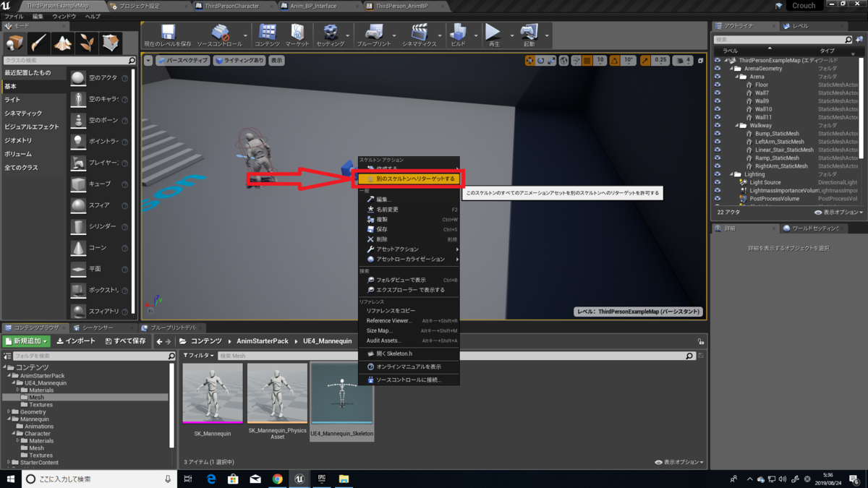Viewport: 868px width, 488px height.
Task: Open grid snap value 10 dropdown
Action: [x=600, y=61]
